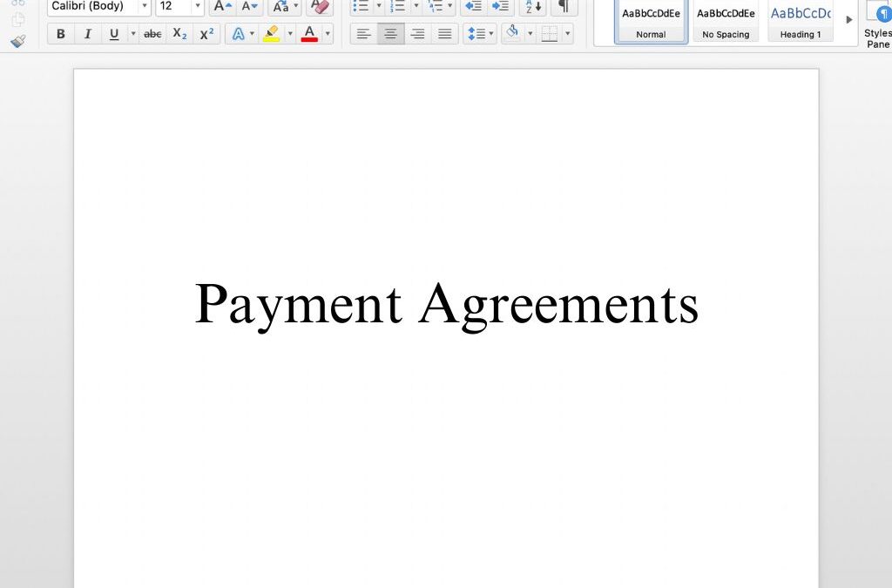Apply numbered list
Screen dimensions: 892x588
click(397, 7)
